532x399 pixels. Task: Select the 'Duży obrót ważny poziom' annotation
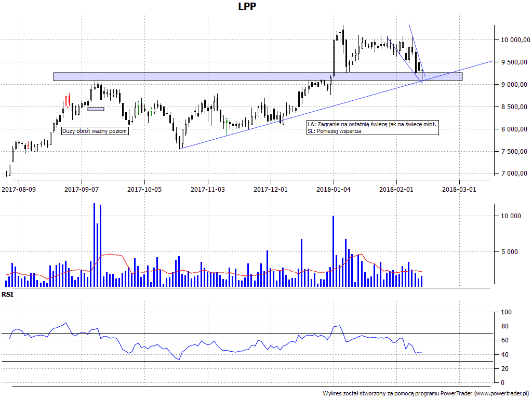point(95,131)
